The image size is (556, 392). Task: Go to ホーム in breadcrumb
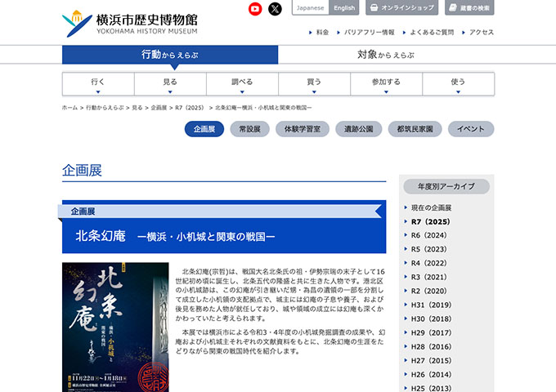pos(69,108)
